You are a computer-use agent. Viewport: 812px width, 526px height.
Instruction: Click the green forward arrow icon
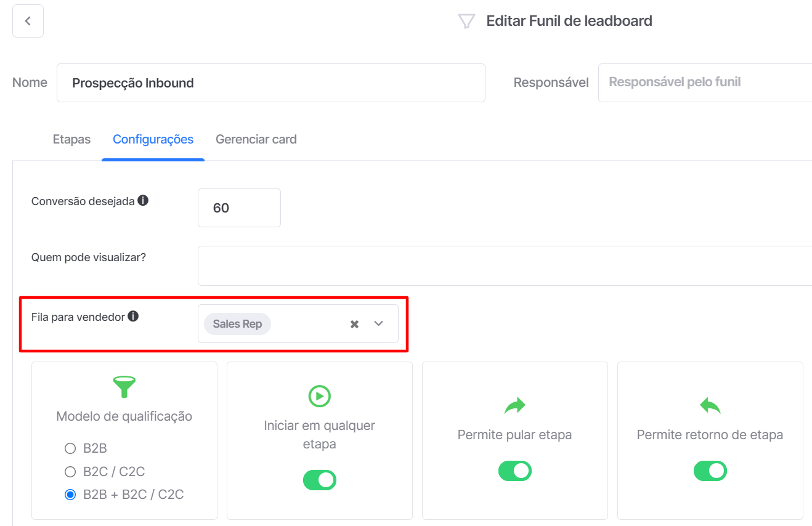pyautogui.click(x=515, y=405)
